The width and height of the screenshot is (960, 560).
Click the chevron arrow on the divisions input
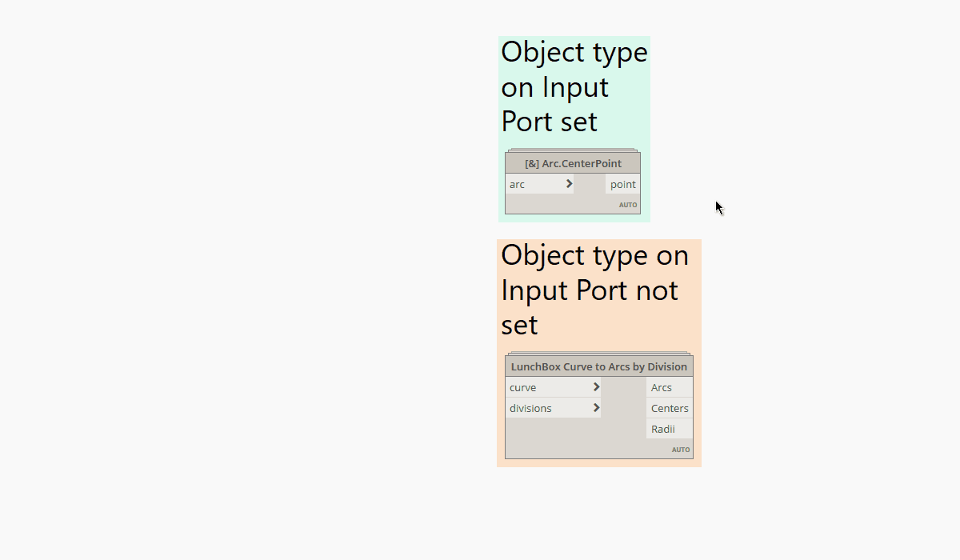pos(595,408)
